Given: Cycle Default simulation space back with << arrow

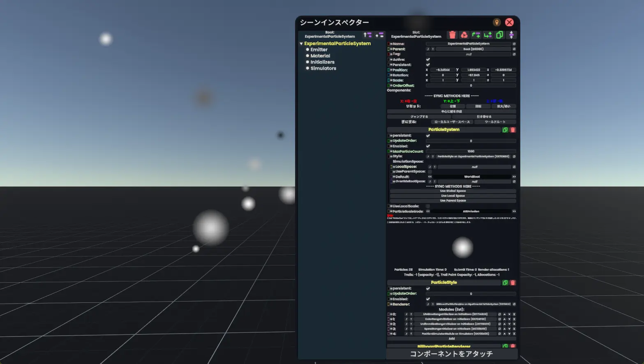Looking at the screenshot, I should tap(430, 177).
